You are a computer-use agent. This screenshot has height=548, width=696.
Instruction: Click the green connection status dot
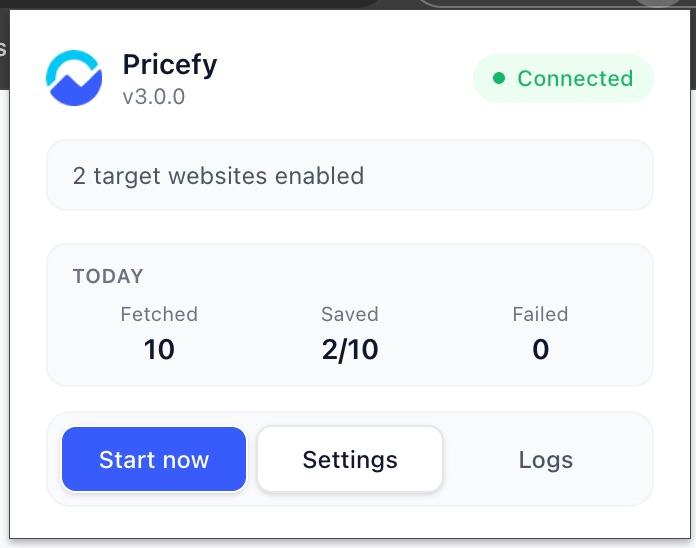pyautogui.click(x=499, y=79)
